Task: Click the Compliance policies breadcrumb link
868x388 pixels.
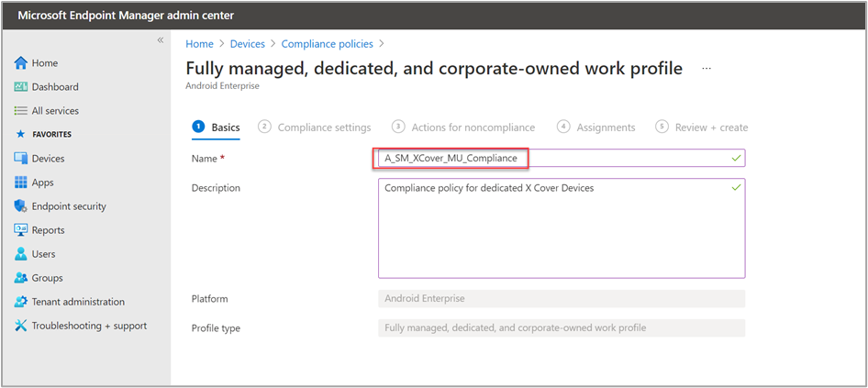Action: click(x=328, y=44)
